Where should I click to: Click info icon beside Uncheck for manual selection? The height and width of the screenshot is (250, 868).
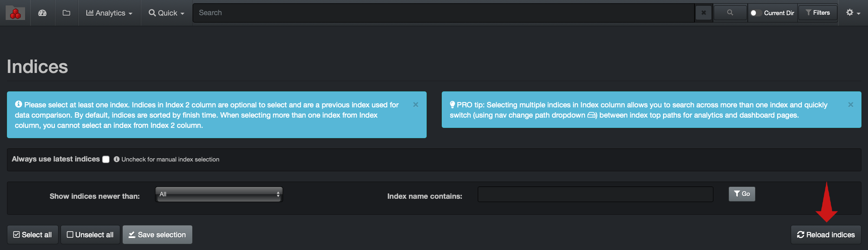pos(117,159)
